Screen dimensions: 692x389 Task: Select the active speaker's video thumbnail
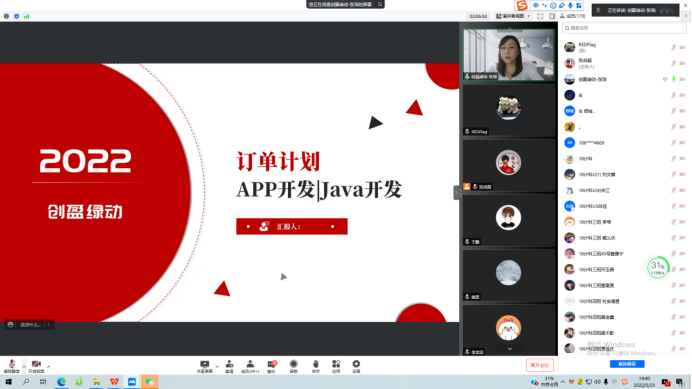pyautogui.click(x=508, y=55)
